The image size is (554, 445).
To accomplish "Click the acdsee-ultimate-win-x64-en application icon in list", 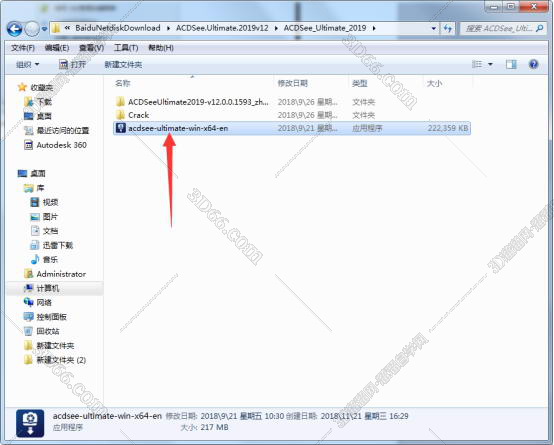I will click(121, 128).
